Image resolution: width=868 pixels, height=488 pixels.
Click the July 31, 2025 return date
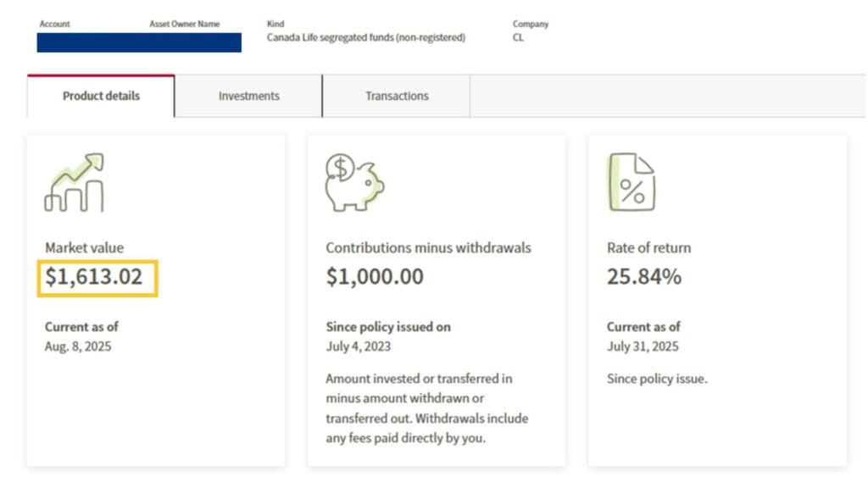click(643, 347)
